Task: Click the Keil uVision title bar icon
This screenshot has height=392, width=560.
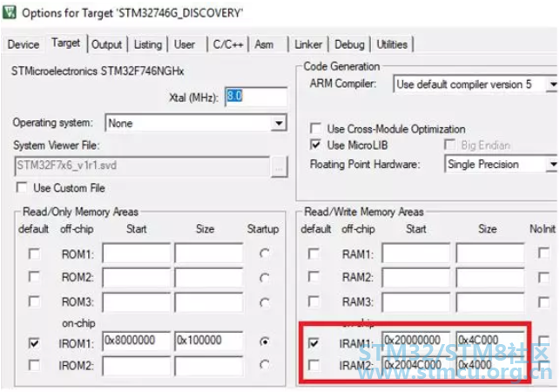Action: 9,12
